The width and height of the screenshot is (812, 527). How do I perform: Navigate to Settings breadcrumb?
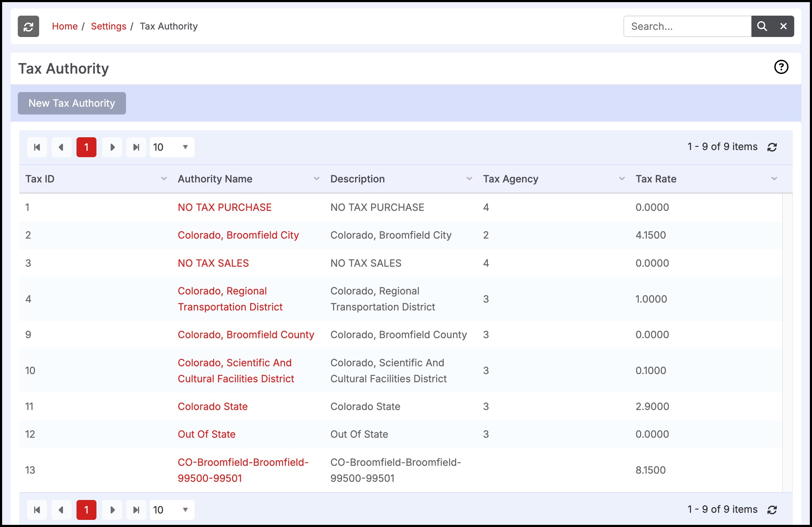pos(109,26)
